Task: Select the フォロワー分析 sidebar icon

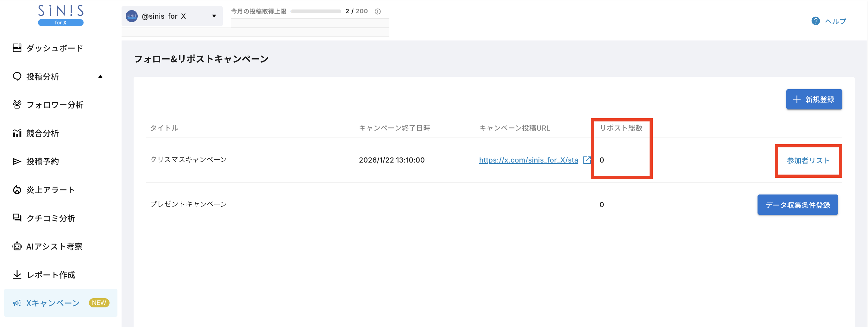Action: (17, 105)
